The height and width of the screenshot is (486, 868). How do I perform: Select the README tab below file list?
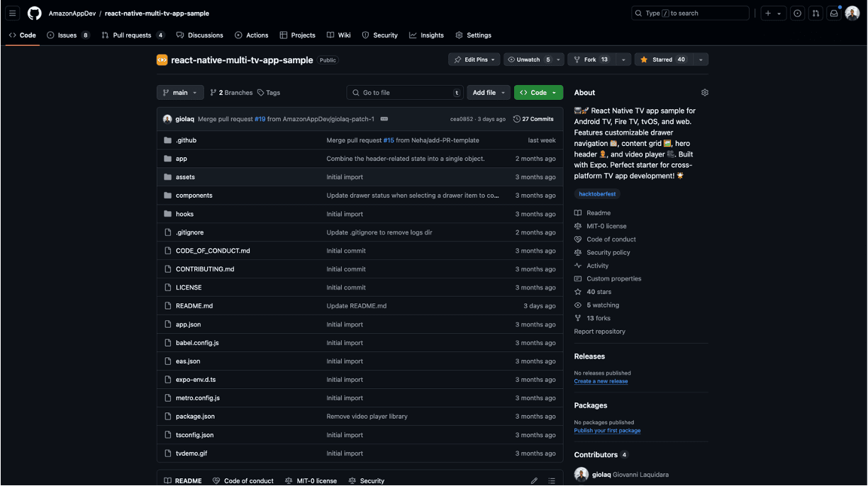pyautogui.click(x=183, y=481)
